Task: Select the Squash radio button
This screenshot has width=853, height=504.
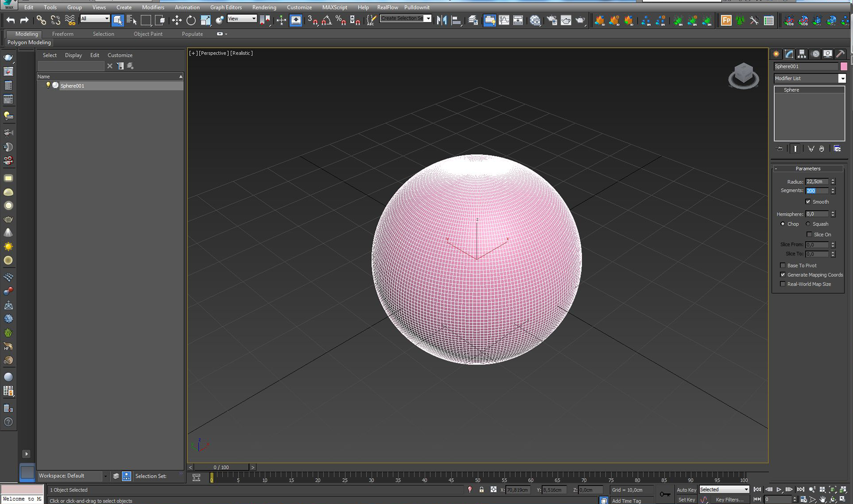Action: click(808, 224)
